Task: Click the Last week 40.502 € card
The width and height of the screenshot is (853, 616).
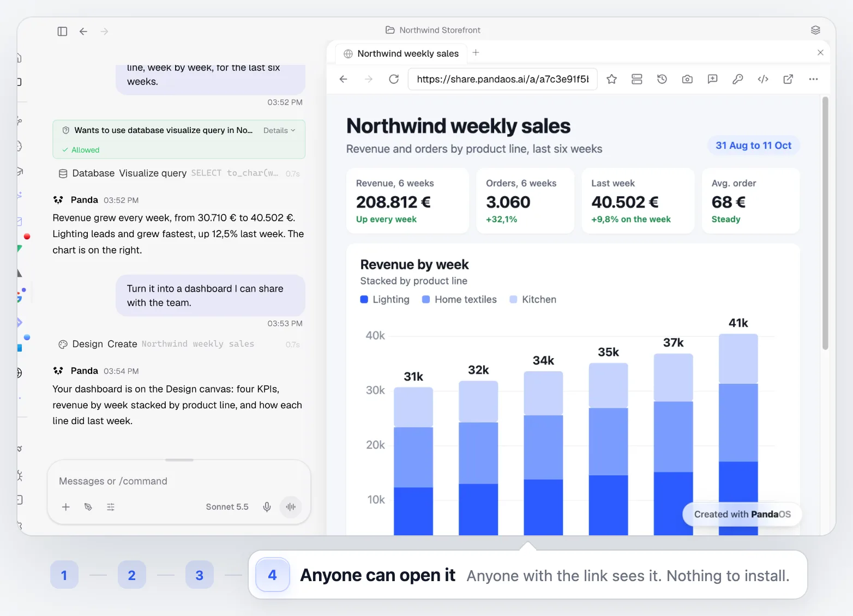Action: point(638,201)
